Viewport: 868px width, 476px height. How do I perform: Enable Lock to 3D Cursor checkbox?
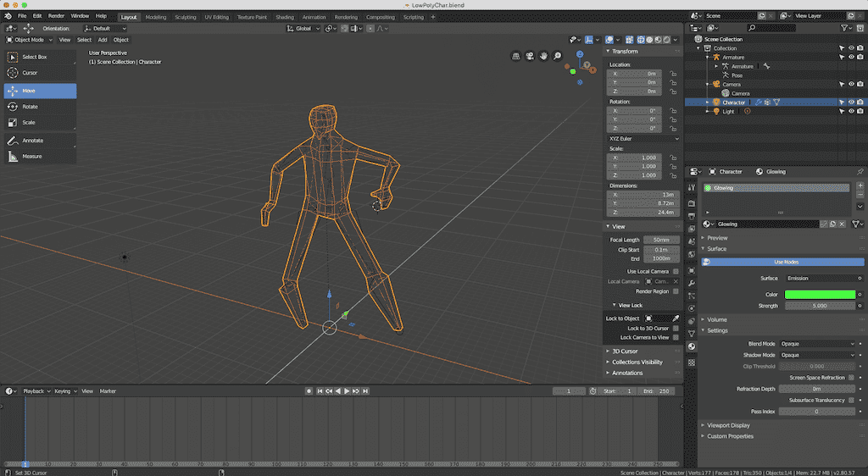(676, 328)
